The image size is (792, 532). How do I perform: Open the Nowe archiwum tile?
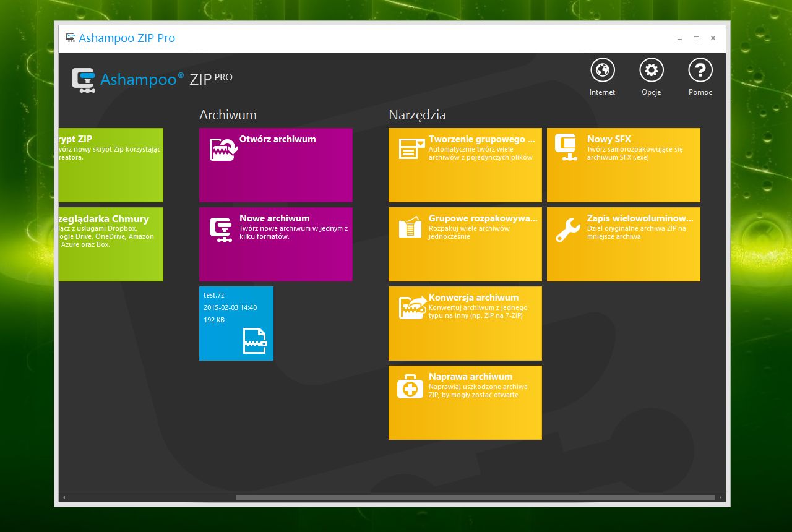(276, 244)
